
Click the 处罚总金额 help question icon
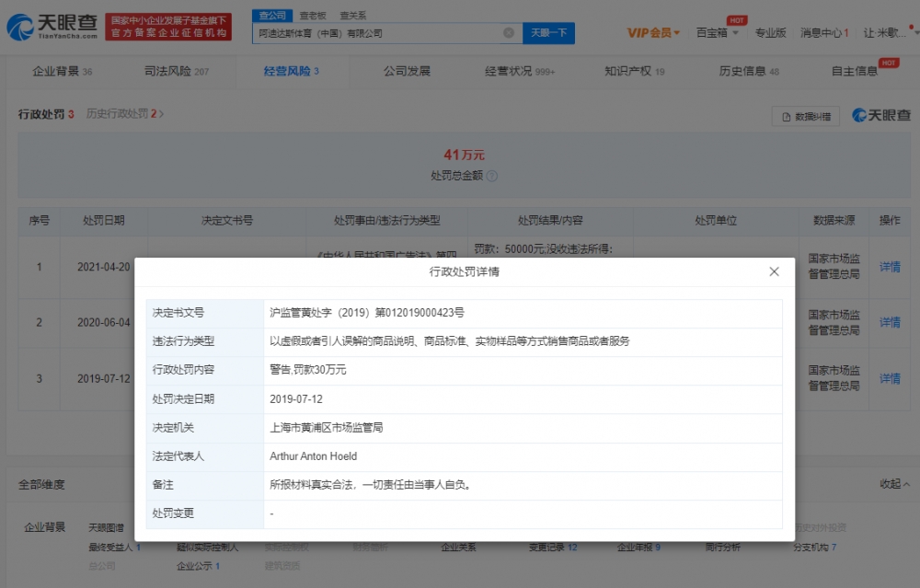click(492, 176)
